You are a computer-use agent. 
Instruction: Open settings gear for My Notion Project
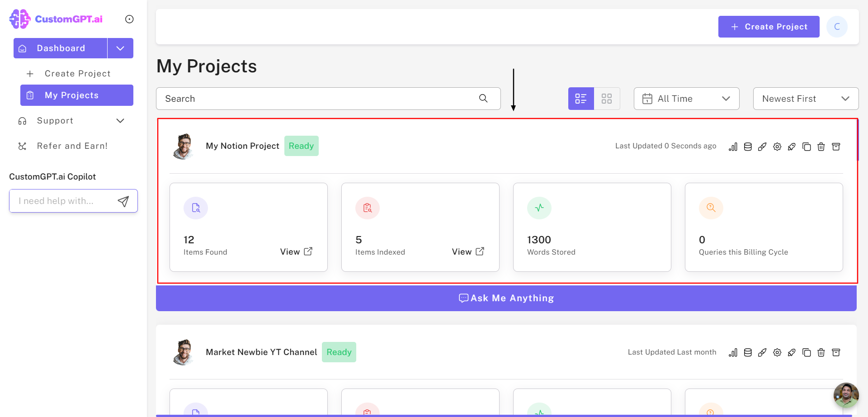(x=777, y=147)
